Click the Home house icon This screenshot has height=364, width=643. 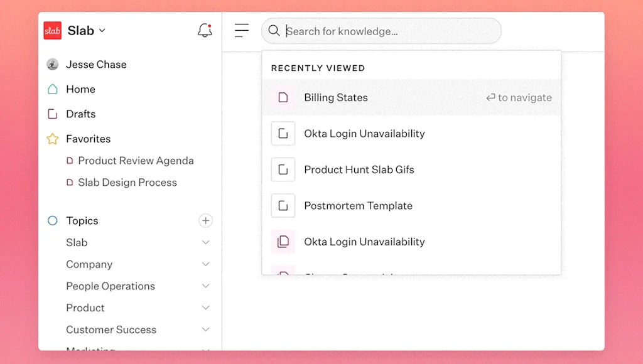(53, 89)
